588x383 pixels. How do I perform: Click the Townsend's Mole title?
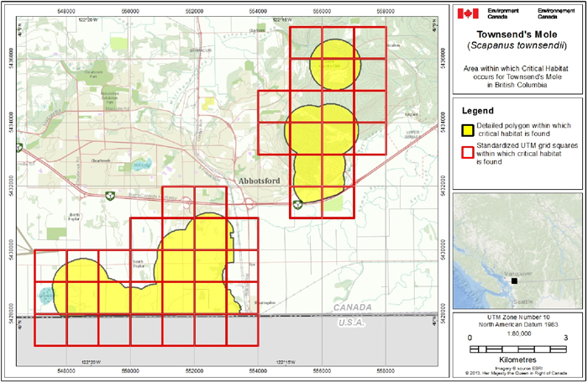tap(517, 34)
